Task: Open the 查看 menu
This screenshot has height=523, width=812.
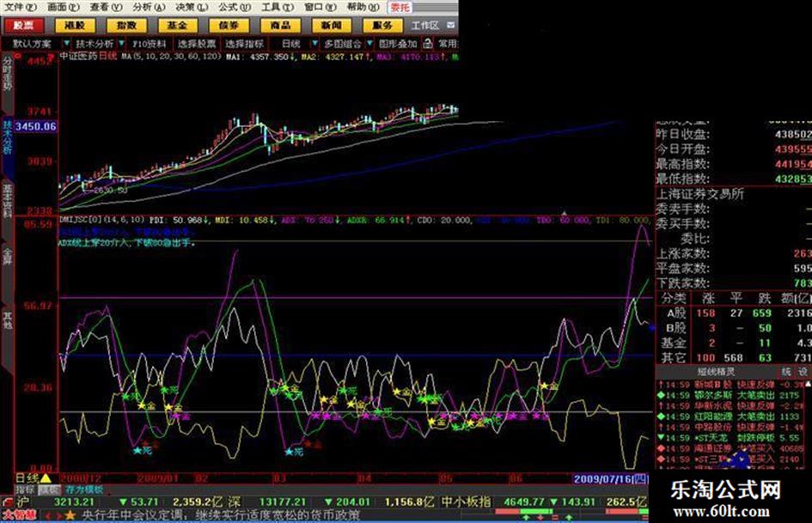Action: pyautogui.click(x=106, y=7)
